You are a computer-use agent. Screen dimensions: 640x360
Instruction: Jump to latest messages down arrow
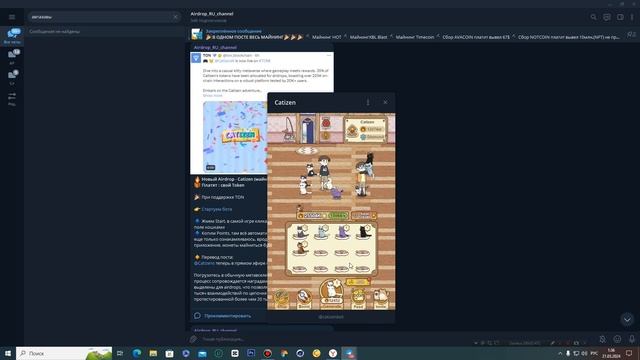pyautogui.click(x=627, y=319)
